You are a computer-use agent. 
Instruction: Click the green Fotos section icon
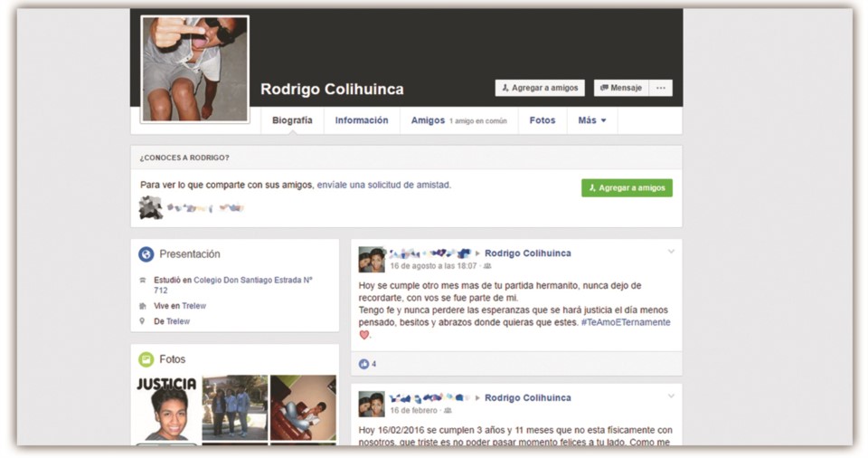click(x=146, y=359)
